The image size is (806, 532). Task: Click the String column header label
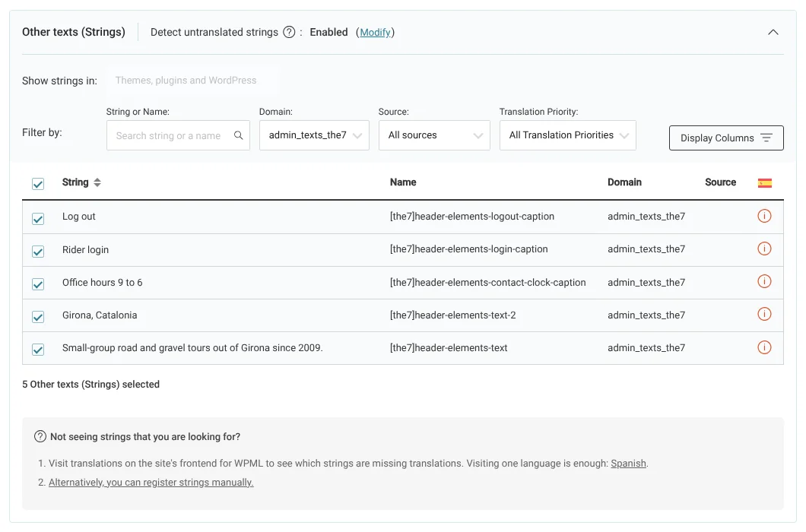pyautogui.click(x=75, y=182)
